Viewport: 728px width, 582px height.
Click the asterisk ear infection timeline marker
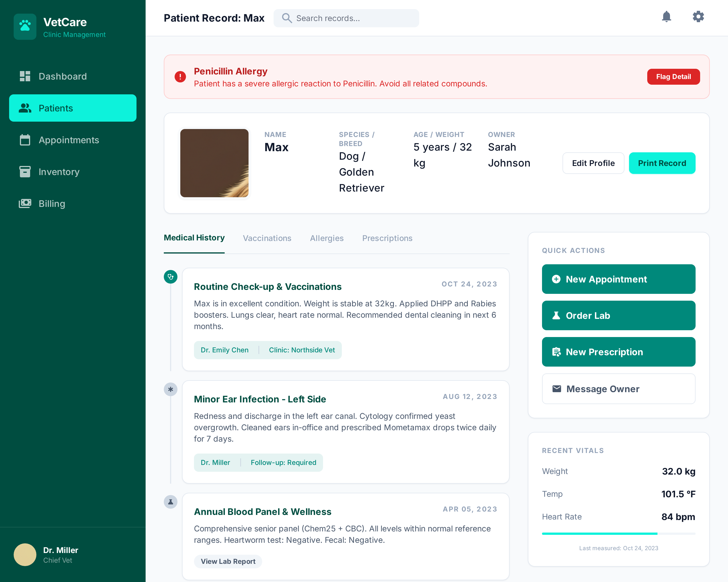[171, 389]
